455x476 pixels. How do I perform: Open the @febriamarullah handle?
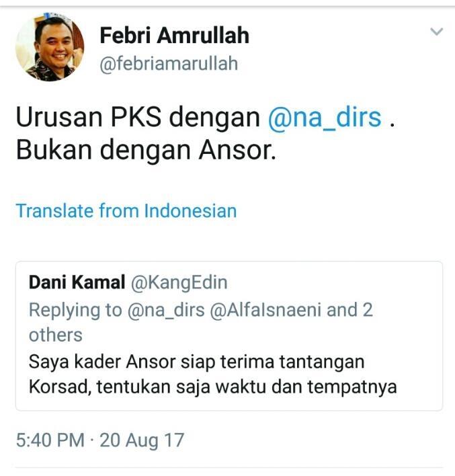point(169,63)
